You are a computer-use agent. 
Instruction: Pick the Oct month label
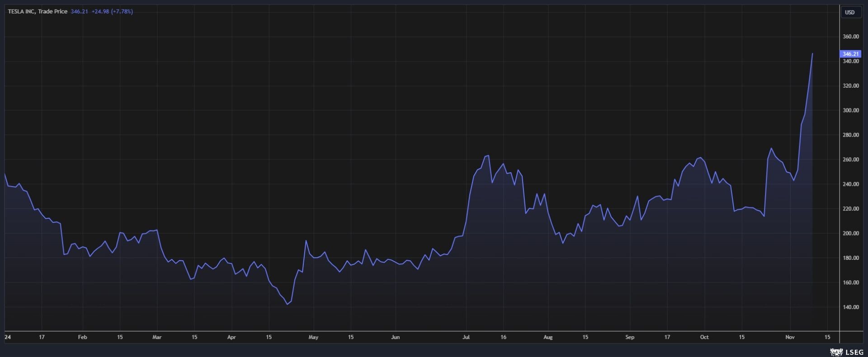(704, 337)
